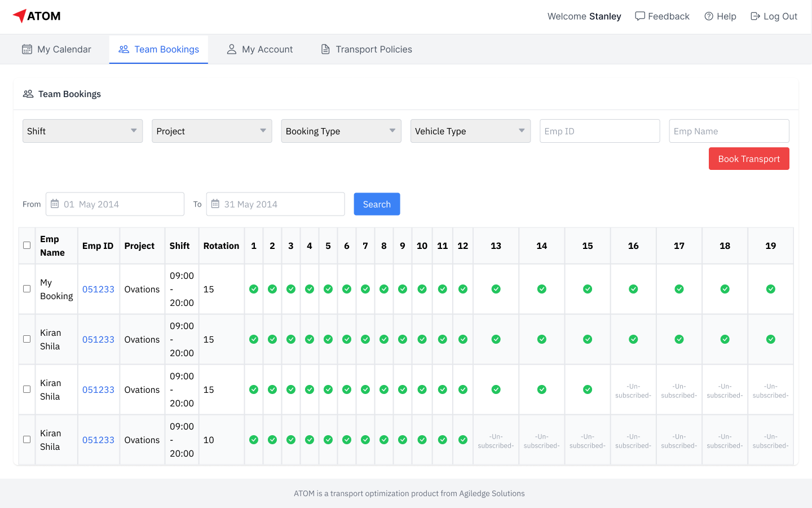Tick checkbox of Kiran Shila row unsubscribed from day 16

point(27,389)
